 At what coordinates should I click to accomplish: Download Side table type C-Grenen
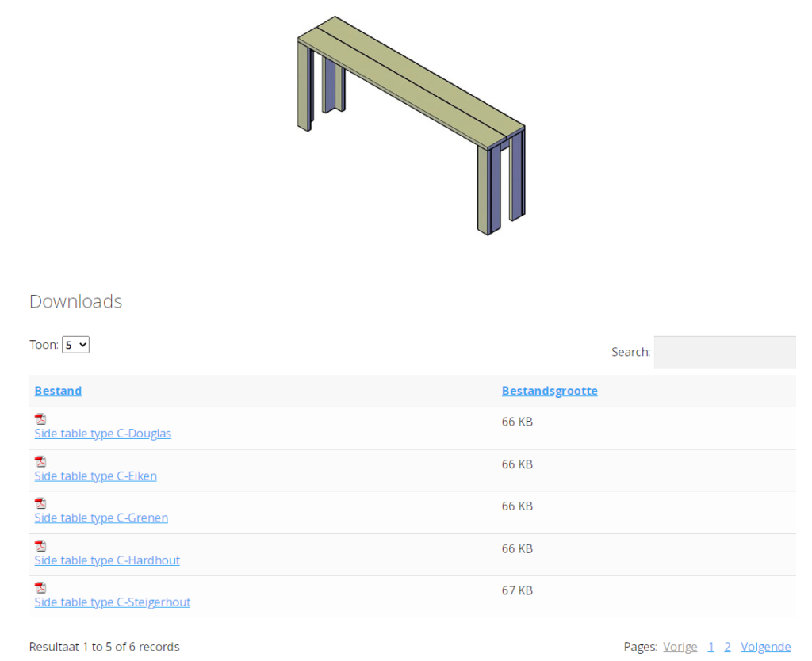pyautogui.click(x=101, y=518)
